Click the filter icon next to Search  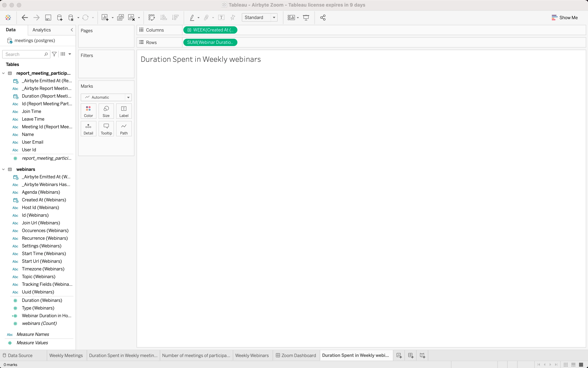coord(54,54)
